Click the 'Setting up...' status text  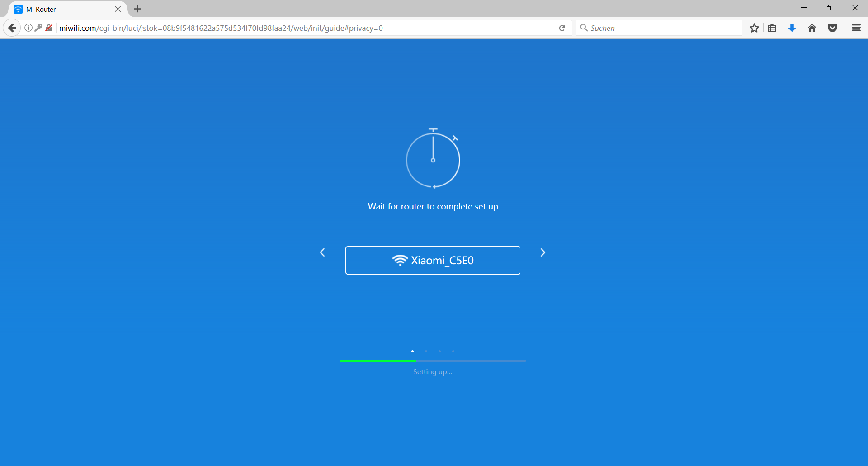(433, 372)
